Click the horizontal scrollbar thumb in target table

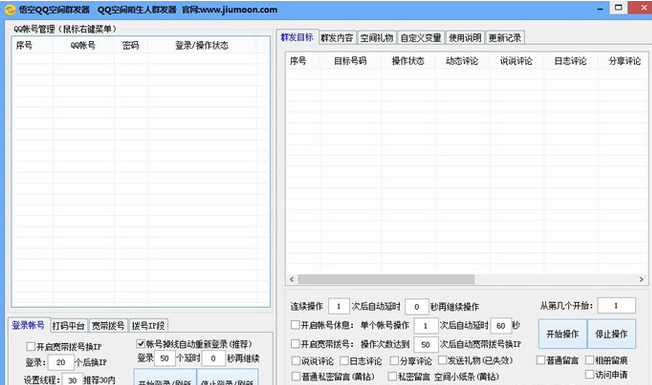coord(386,279)
